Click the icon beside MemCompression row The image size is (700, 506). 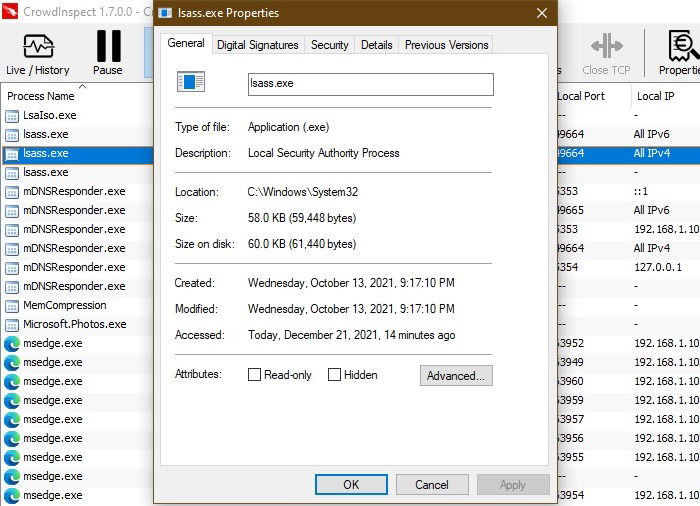pos(12,306)
